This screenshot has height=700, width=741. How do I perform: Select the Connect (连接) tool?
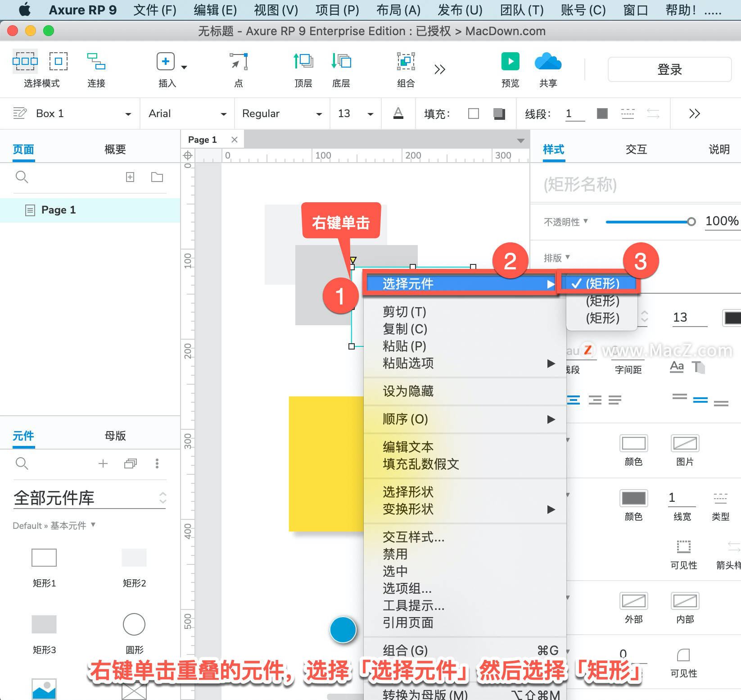pos(96,61)
